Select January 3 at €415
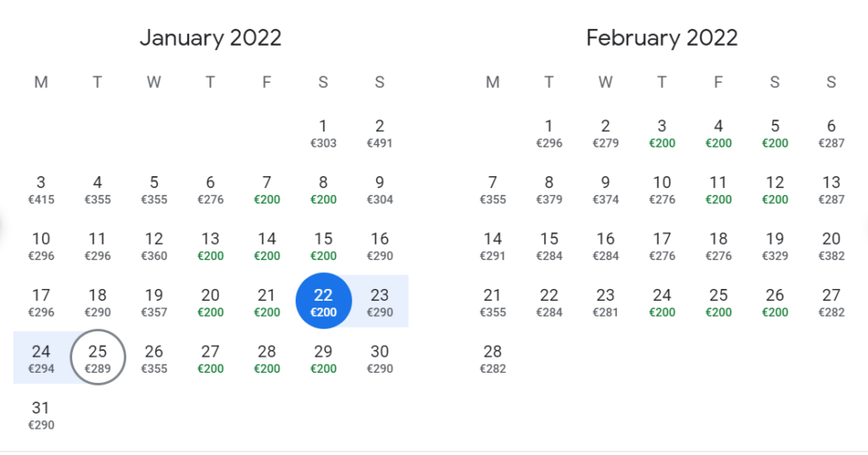The width and height of the screenshot is (868, 455). tap(41, 189)
